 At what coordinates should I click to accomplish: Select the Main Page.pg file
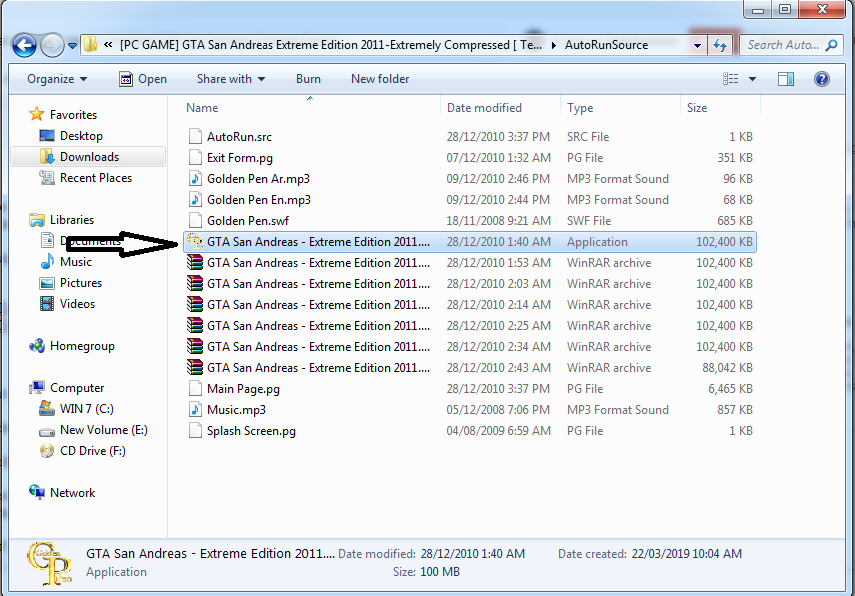tap(469, 389)
